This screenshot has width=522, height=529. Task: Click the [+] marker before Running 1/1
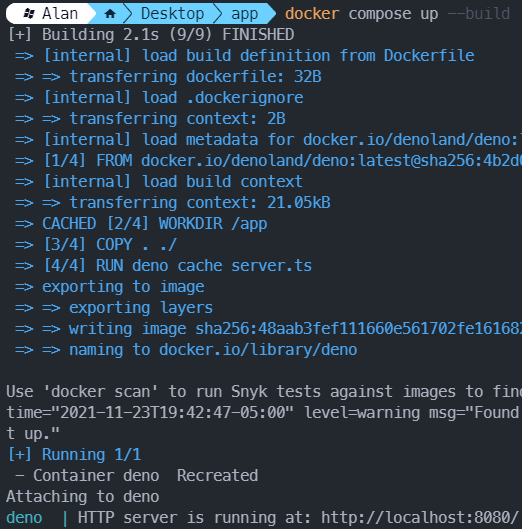20,454
